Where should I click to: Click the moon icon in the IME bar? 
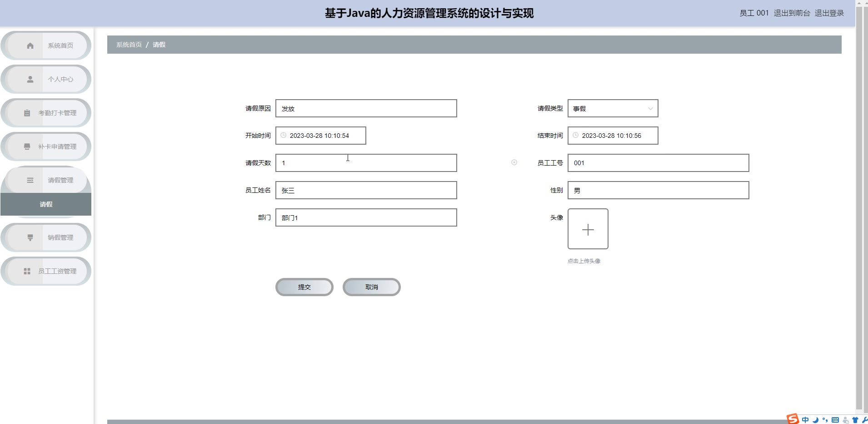coord(815,420)
